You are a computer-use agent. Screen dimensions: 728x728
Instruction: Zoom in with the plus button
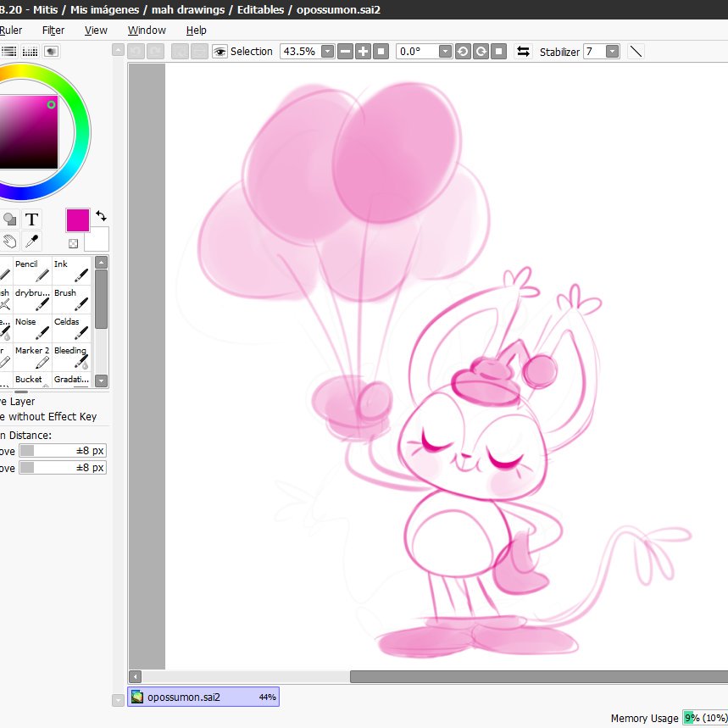coord(363,52)
